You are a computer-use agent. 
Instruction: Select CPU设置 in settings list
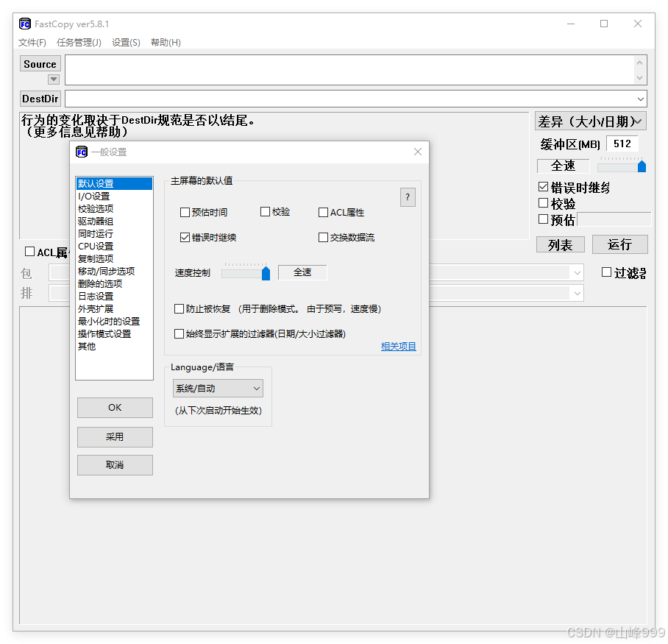(x=114, y=246)
